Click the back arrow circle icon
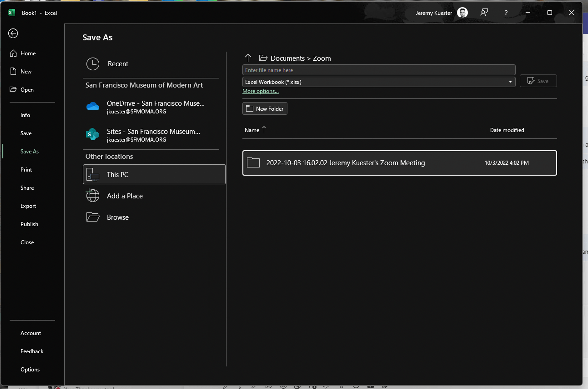 point(13,33)
